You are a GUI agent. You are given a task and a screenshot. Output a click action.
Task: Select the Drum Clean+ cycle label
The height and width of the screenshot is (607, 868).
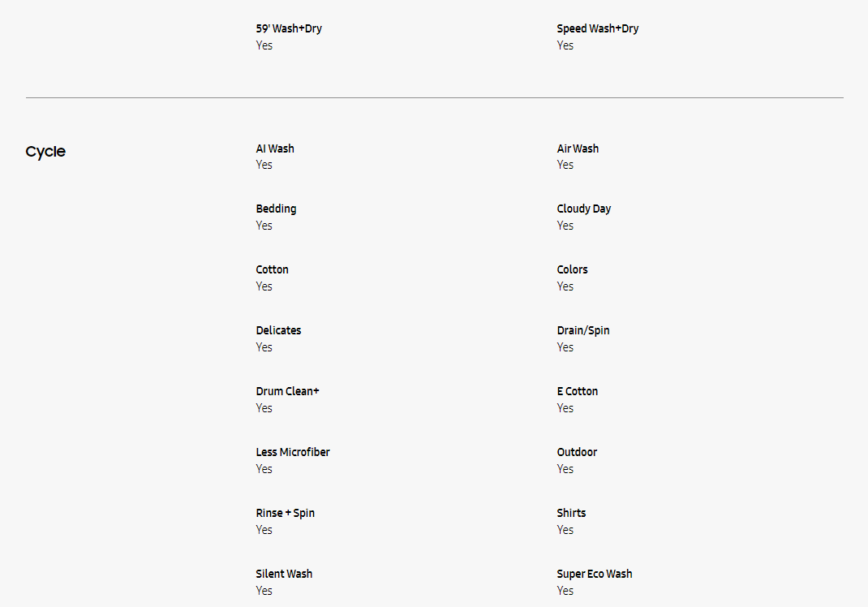pyautogui.click(x=287, y=391)
